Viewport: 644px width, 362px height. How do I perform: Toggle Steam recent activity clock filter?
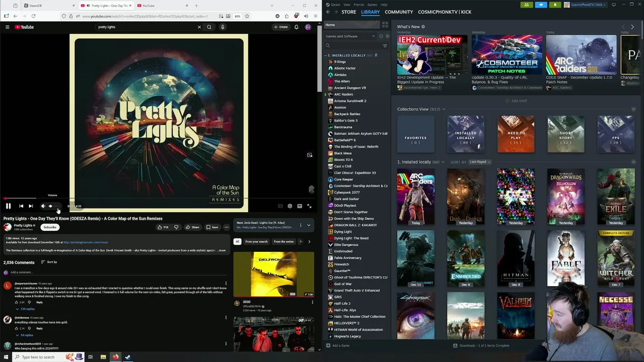click(381, 36)
